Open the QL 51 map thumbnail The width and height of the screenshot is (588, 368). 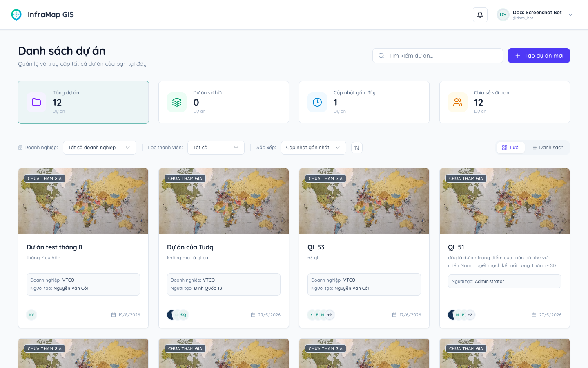coord(505,201)
